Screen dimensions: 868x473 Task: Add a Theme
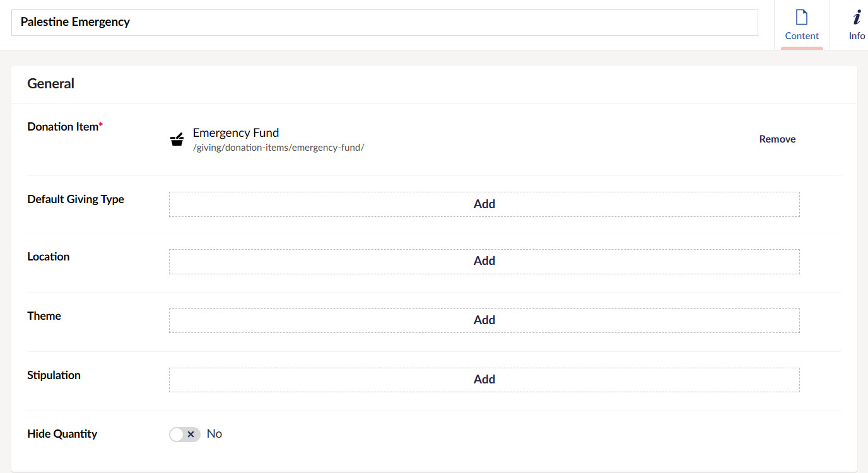(x=484, y=320)
